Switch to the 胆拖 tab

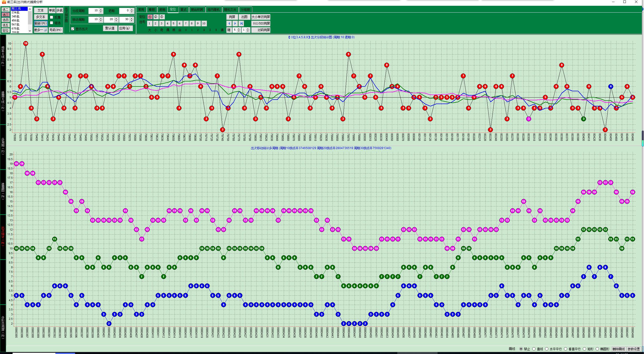[162, 10]
